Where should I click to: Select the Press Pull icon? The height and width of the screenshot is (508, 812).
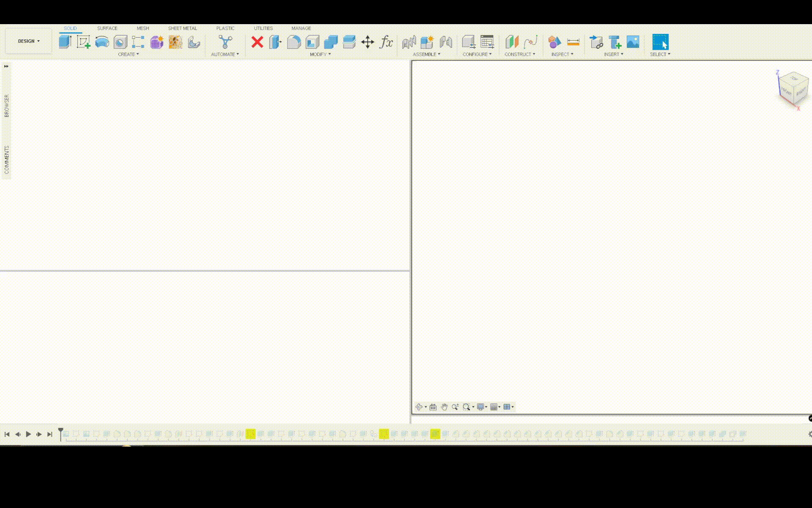pos(275,42)
